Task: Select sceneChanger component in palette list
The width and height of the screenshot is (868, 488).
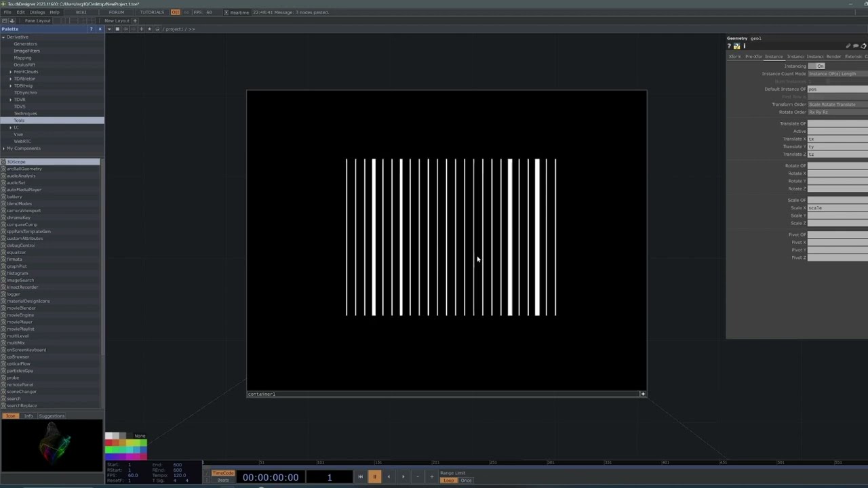Action: pos(22,392)
